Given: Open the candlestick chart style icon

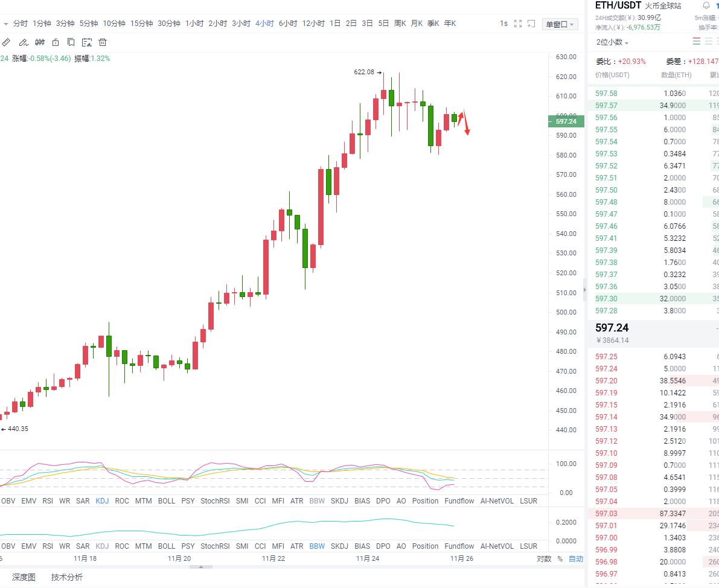Looking at the screenshot, I should coord(40,43).
